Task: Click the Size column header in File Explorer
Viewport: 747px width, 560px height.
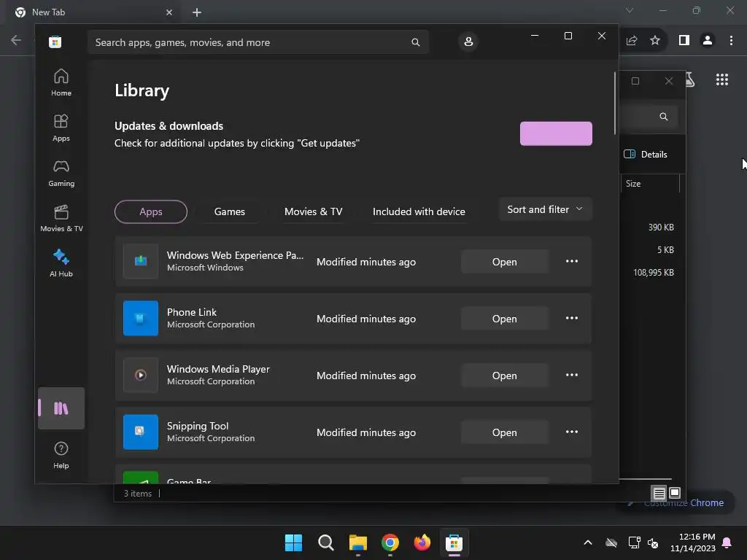Action: pyautogui.click(x=650, y=184)
